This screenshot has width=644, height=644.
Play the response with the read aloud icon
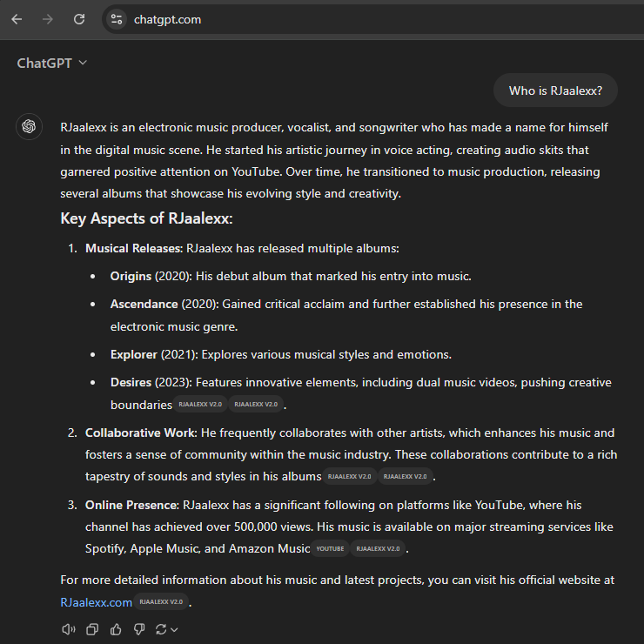click(x=69, y=629)
